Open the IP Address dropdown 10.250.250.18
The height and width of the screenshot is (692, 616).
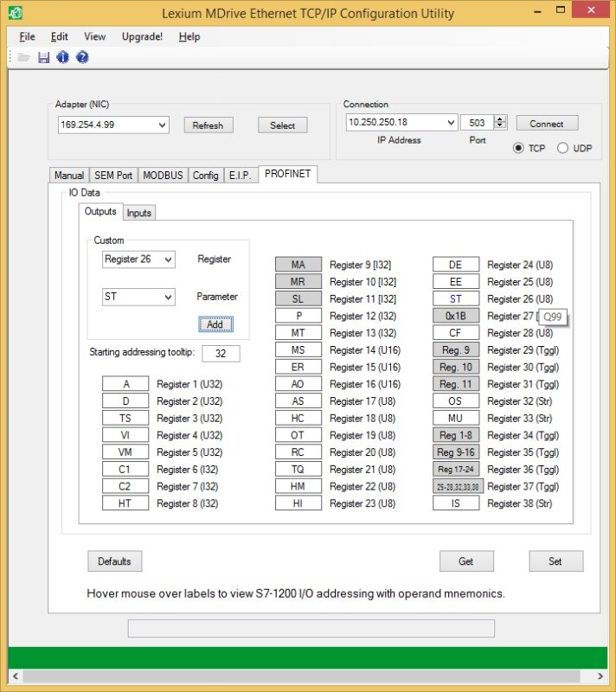click(401, 122)
